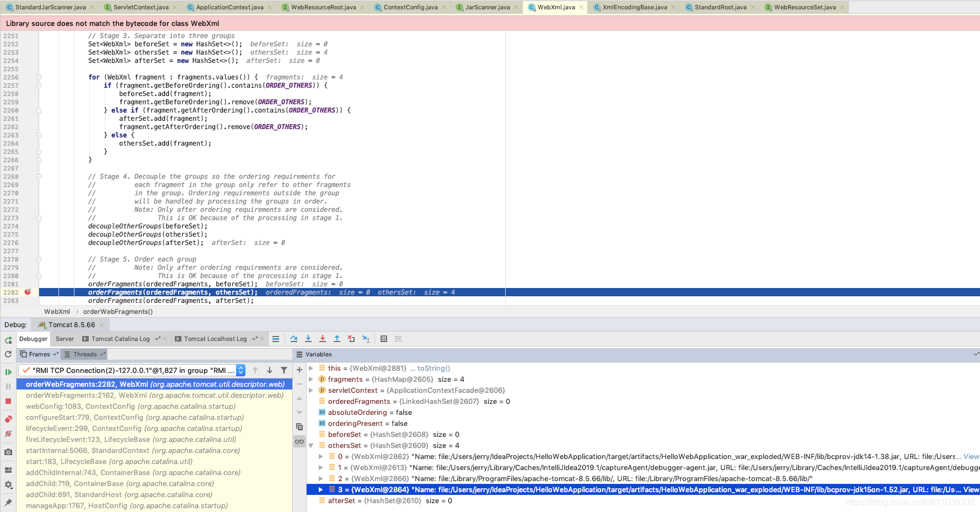The width and height of the screenshot is (980, 512).
Task: Open the RMI TCP Connection thread dropdown
Action: click(x=240, y=370)
